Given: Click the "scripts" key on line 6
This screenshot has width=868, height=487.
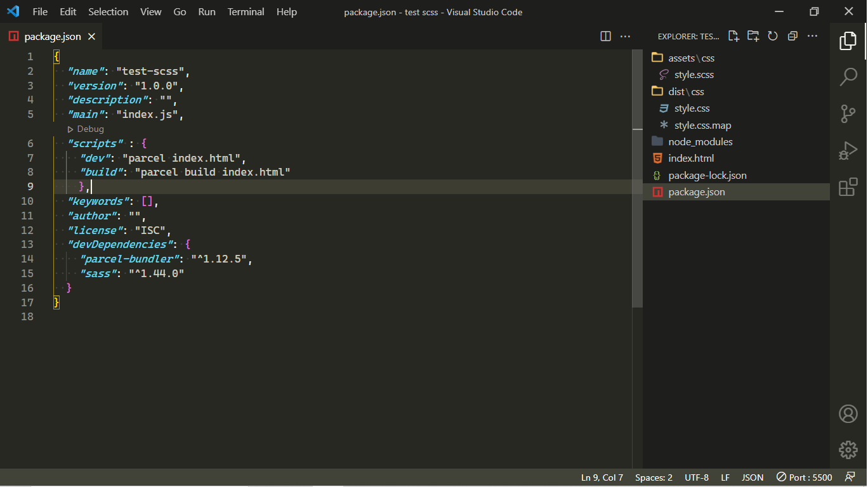Looking at the screenshot, I should pyautogui.click(x=95, y=144).
